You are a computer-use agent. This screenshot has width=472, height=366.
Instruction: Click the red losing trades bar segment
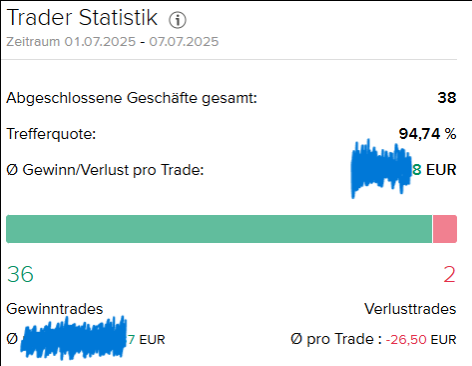[445, 229]
